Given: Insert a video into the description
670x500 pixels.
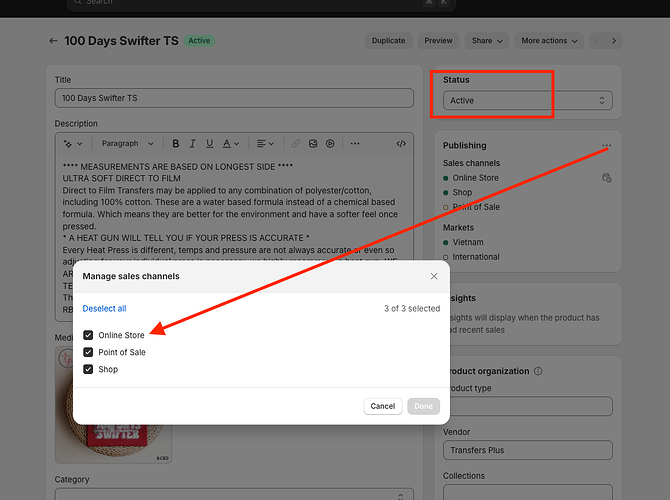Looking at the screenshot, I should click(x=330, y=144).
